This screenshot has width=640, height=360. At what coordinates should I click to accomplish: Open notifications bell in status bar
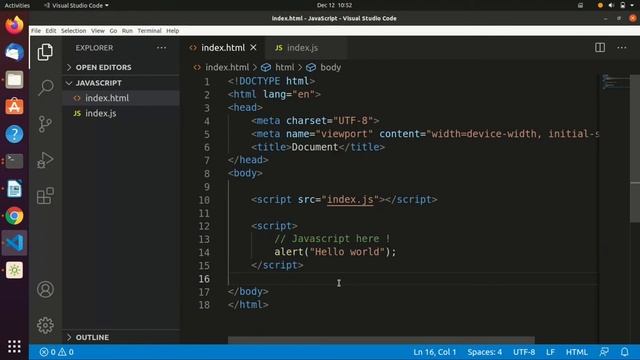coord(624,352)
